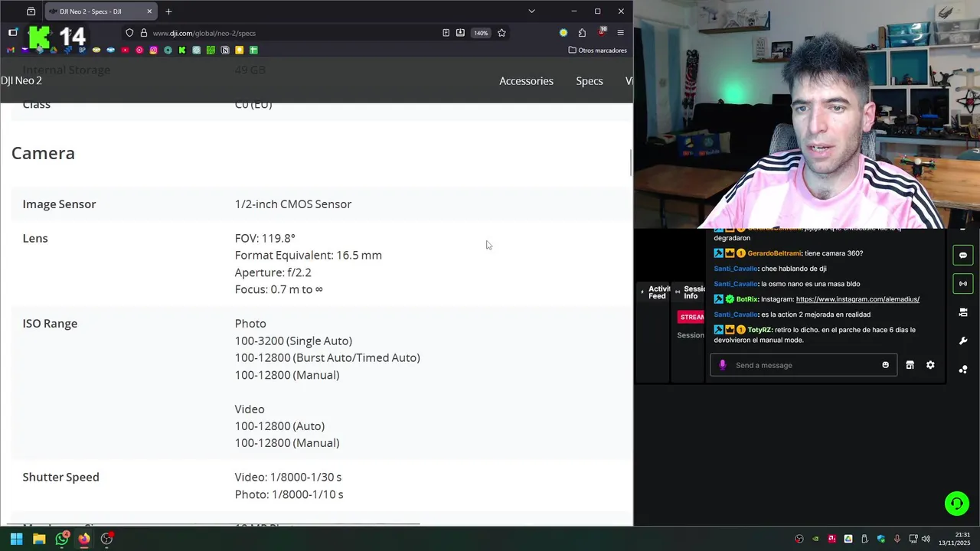This screenshot has height=551, width=980.
Task: Click the volume icon in system tray
Action: (926, 539)
